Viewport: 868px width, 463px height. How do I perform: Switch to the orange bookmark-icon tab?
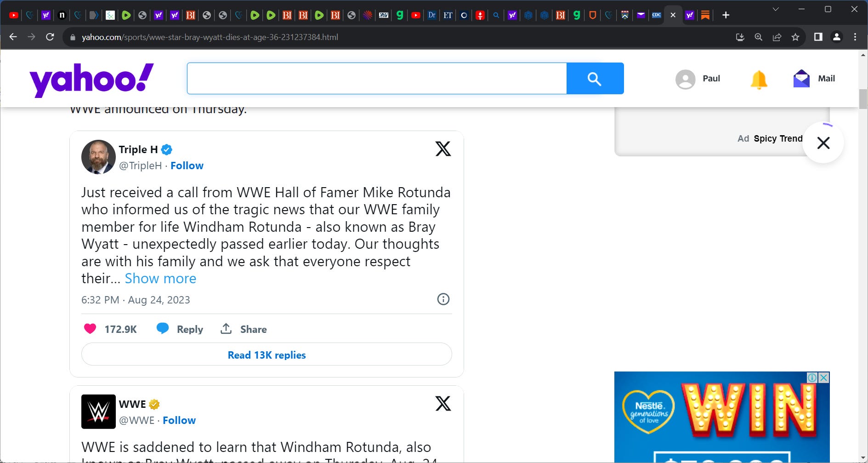click(705, 15)
